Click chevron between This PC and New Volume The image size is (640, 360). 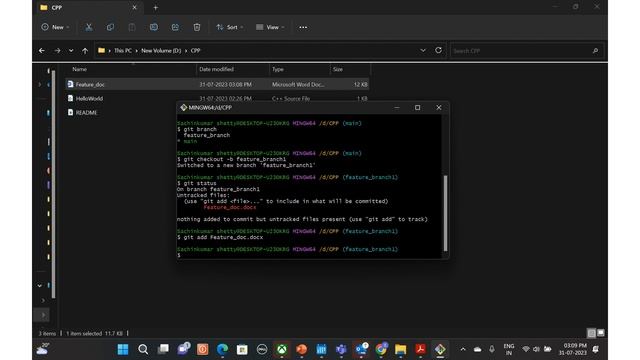(x=136, y=51)
